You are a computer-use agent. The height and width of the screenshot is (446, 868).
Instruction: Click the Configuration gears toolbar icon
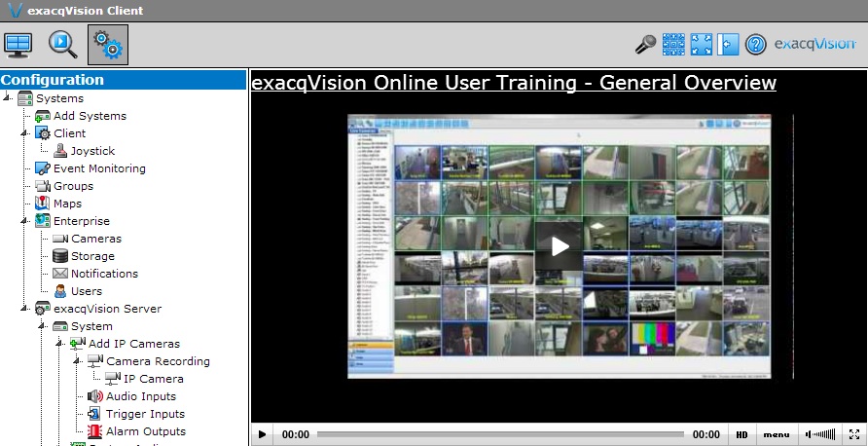point(107,45)
